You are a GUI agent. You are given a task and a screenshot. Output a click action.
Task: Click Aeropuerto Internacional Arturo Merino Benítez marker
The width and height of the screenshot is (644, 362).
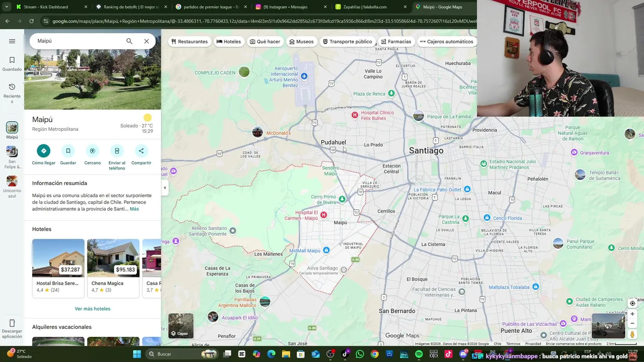coord(304,76)
